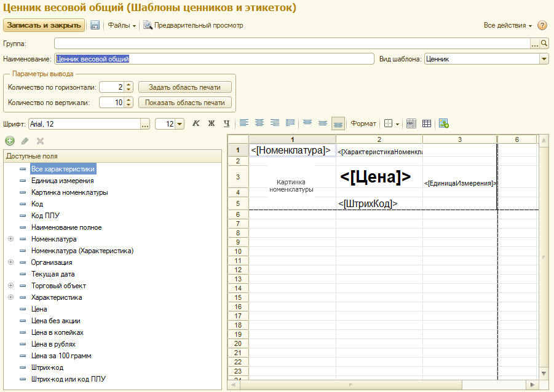Click the grey X delete field icon
This screenshot has height=392, width=554.
click(41, 141)
